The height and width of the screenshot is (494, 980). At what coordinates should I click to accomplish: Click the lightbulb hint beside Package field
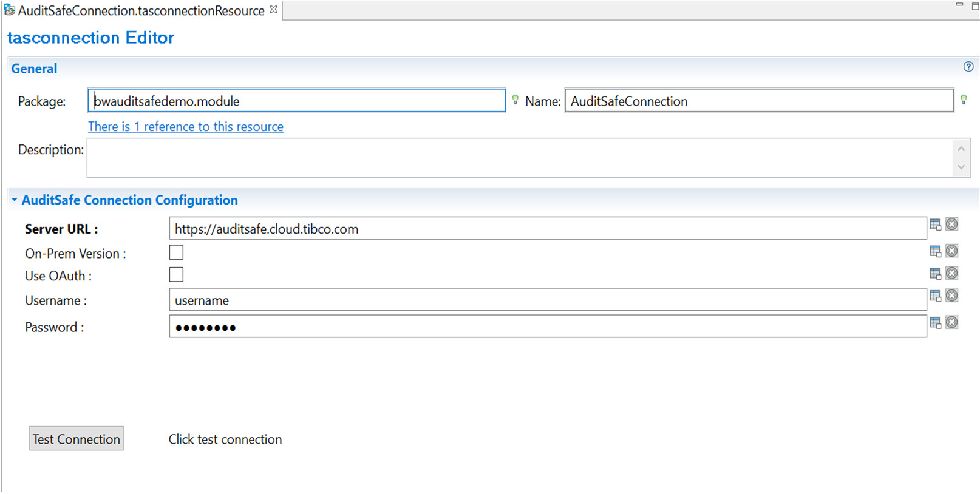tap(516, 100)
